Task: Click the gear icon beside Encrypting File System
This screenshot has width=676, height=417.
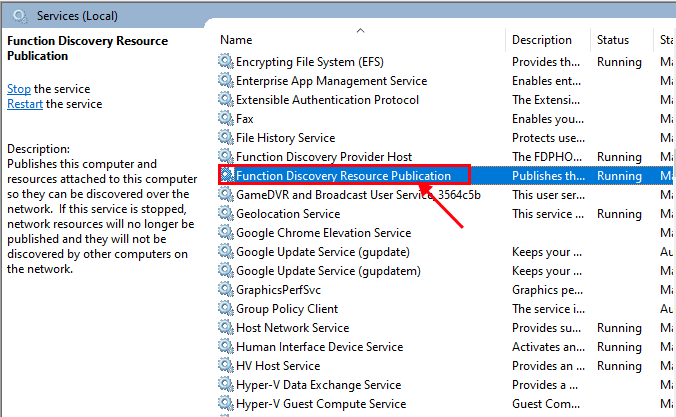Action: click(226, 62)
